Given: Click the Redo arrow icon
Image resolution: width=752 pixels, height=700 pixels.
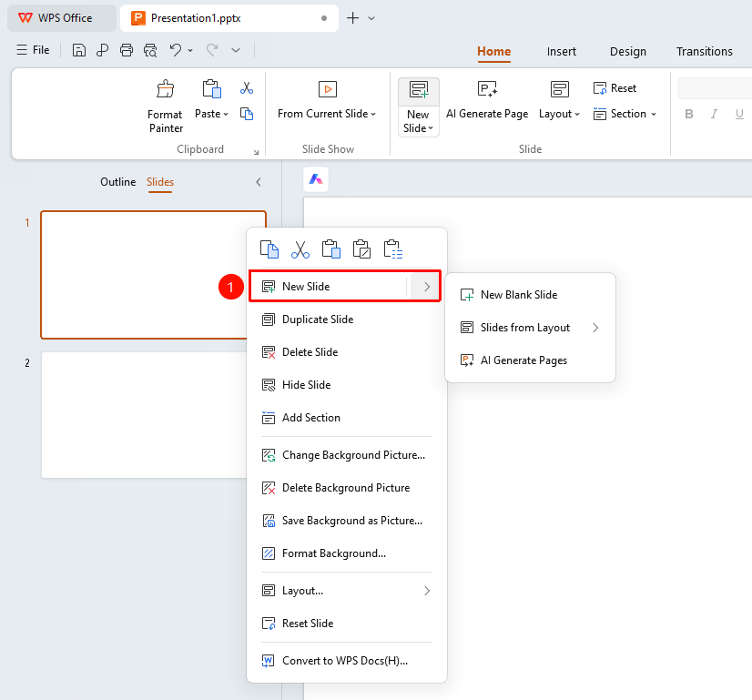Looking at the screenshot, I should (212, 50).
